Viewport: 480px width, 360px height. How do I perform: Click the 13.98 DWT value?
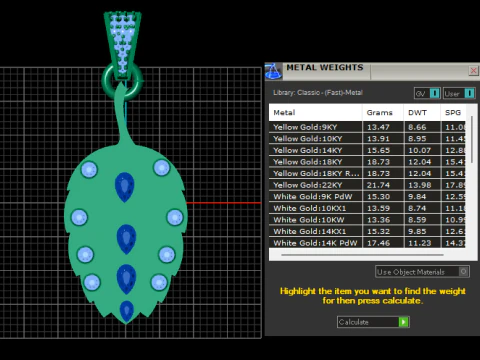(420, 185)
